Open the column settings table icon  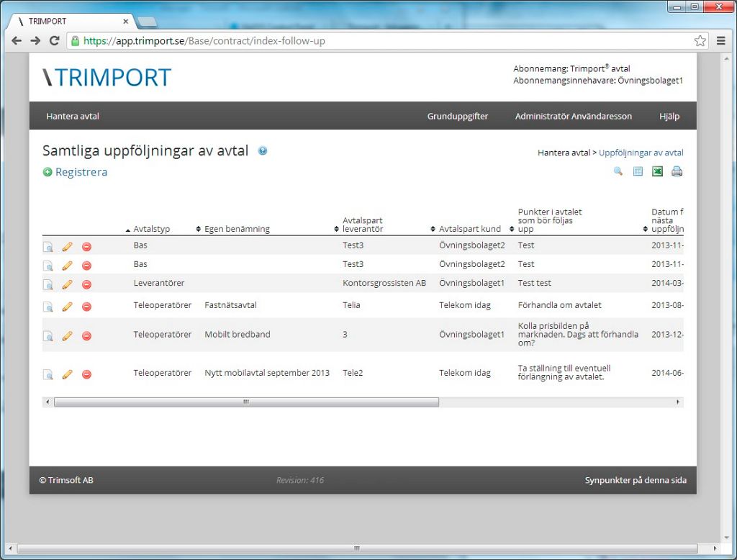[x=638, y=171]
